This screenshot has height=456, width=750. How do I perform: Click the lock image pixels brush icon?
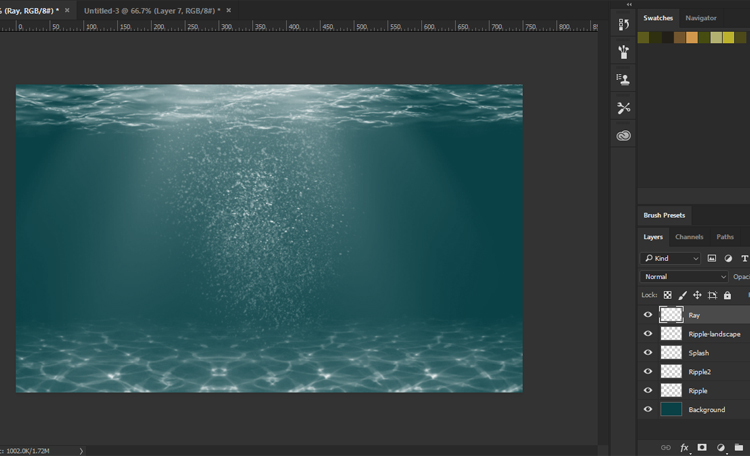[683, 295]
